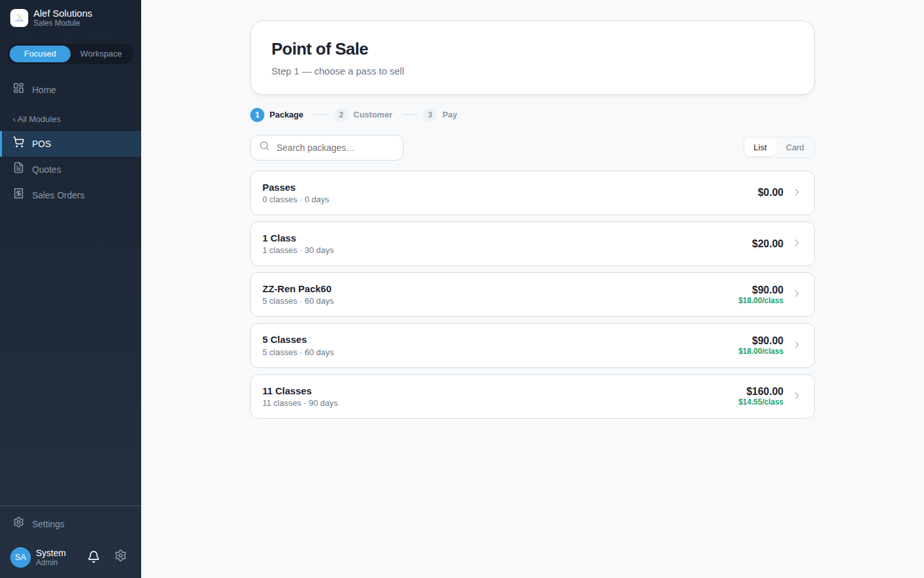Click the search magnifier icon

point(264,146)
